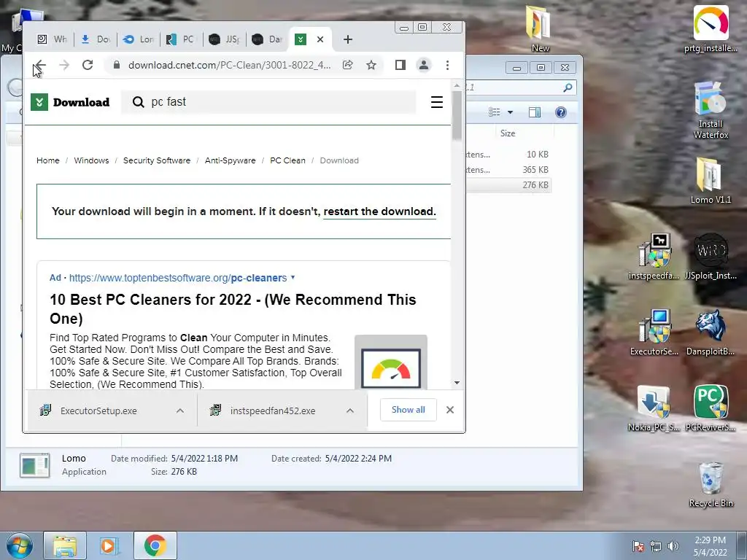Screen dimensions: 747x560
Task: Reload the CNET download page
Action: tap(88, 65)
